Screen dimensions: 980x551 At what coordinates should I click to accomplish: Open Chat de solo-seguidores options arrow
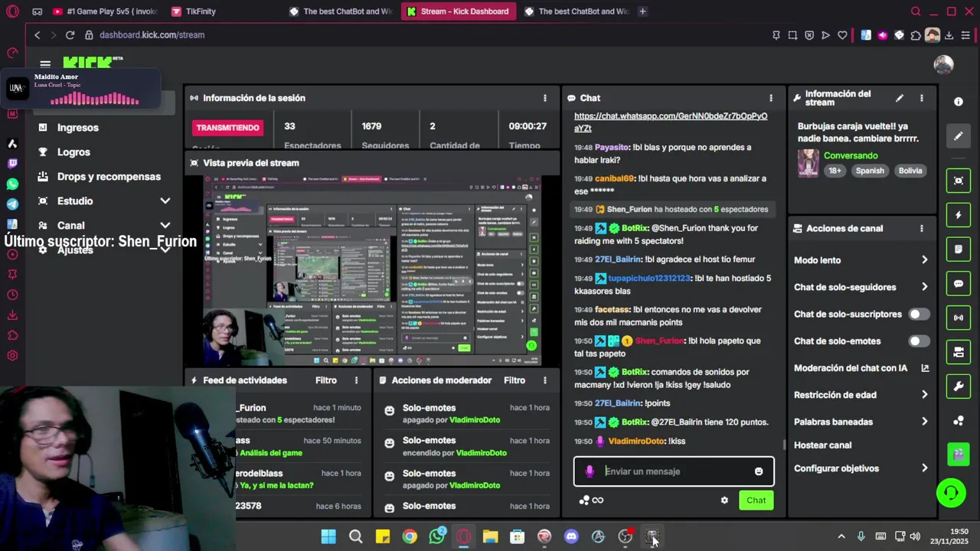(x=924, y=287)
